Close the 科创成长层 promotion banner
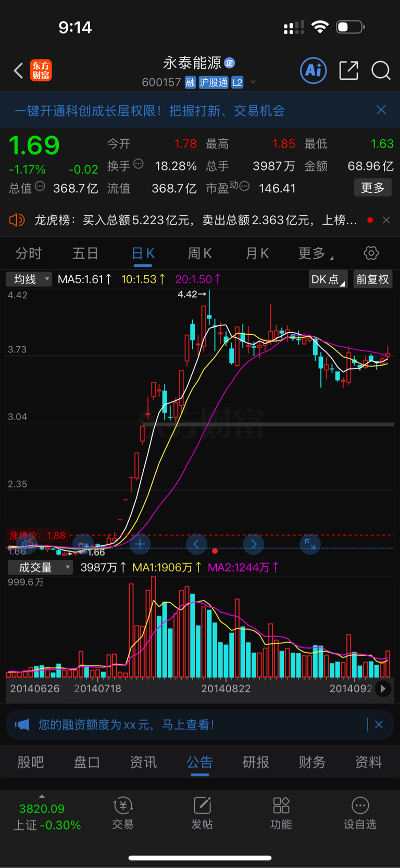This screenshot has height=868, width=400. pyautogui.click(x=381, y=110)
